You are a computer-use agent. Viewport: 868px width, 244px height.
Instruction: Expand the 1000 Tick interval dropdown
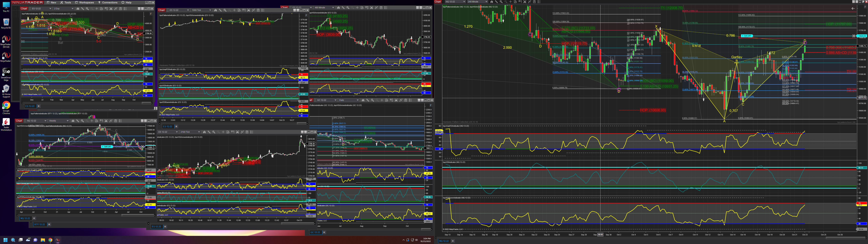point(210,10)
